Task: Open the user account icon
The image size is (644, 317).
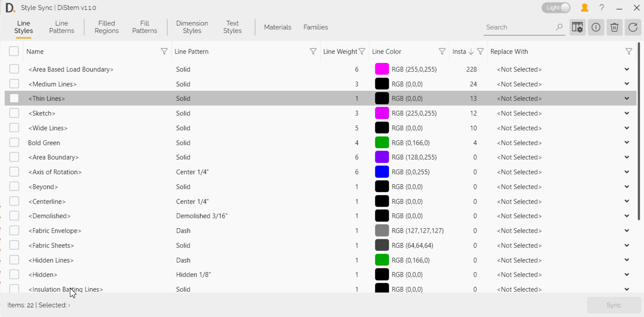Action: [585, 8]
